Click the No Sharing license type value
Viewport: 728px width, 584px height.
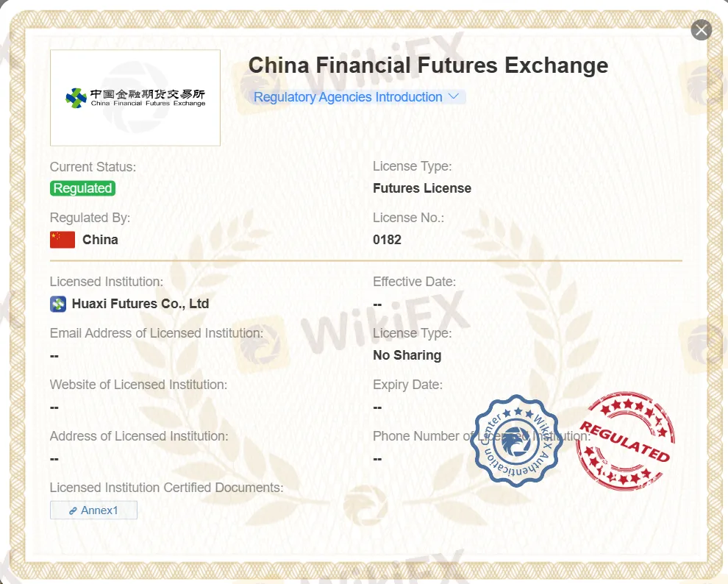(407, 355)
